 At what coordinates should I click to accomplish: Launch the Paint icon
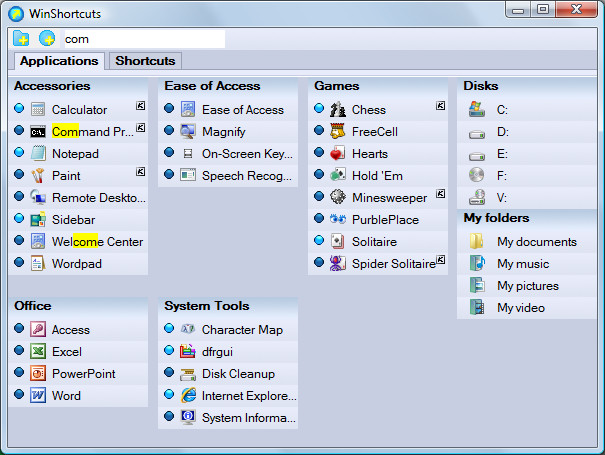38,175
